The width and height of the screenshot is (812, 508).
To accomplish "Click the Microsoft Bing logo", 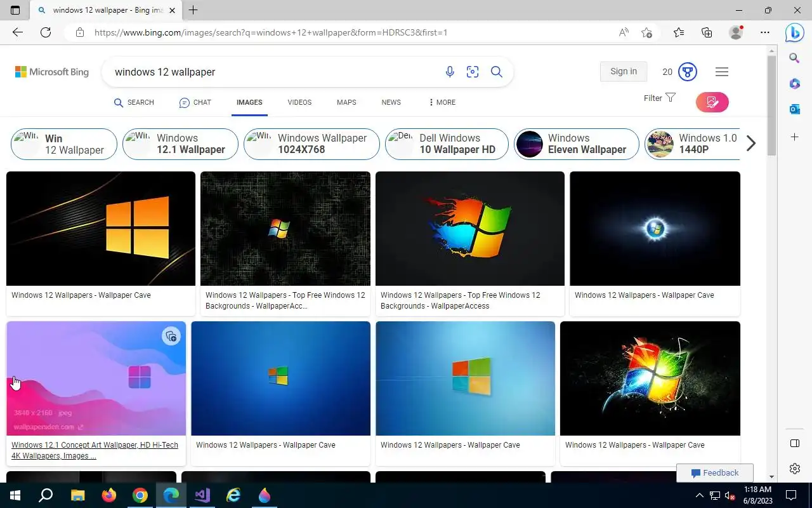I will pos(52,72).
